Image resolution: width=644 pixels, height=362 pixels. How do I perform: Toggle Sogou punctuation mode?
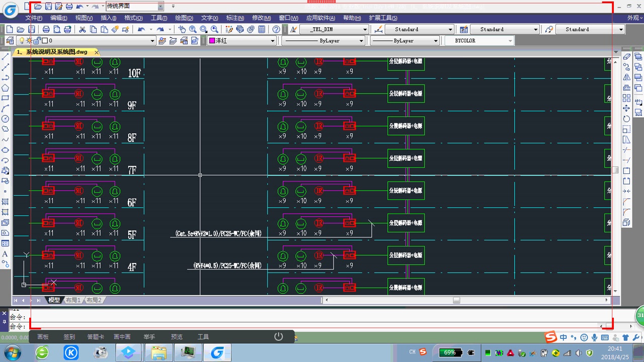tap(574, 337)
